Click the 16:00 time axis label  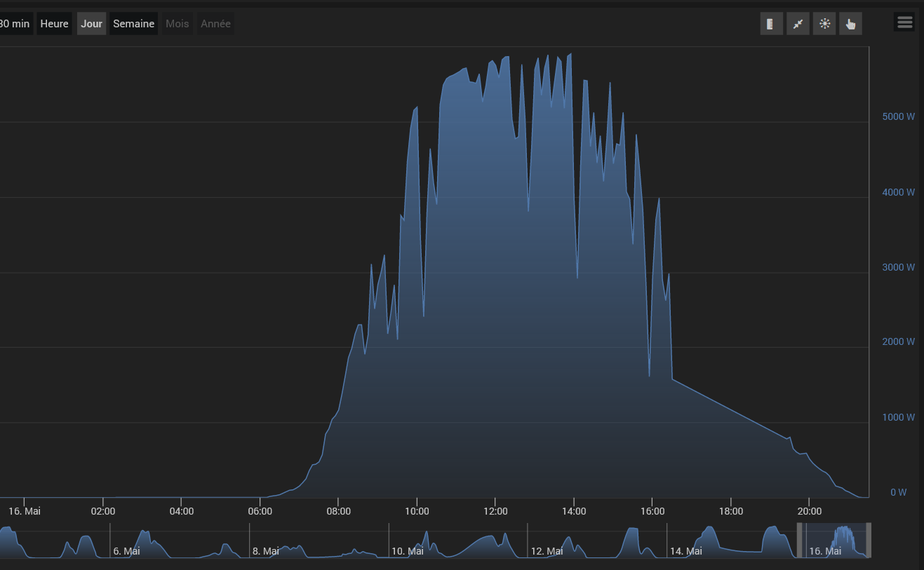pyautogui.click(x=653, y=511)
